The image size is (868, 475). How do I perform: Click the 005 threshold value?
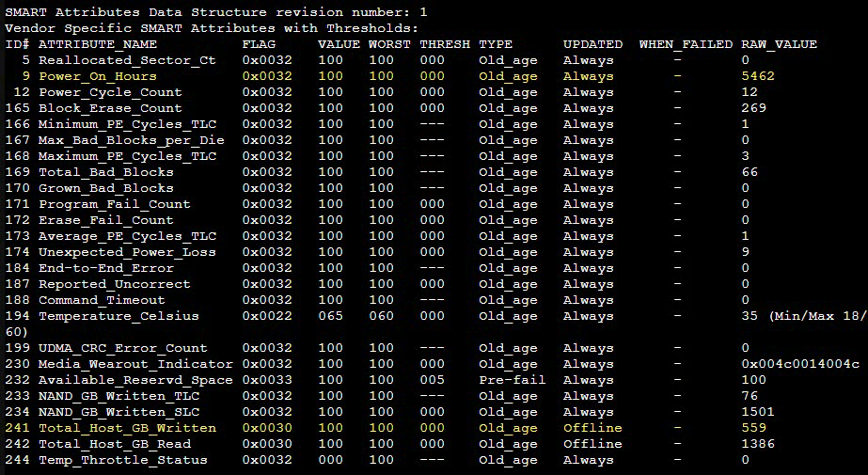433,382
